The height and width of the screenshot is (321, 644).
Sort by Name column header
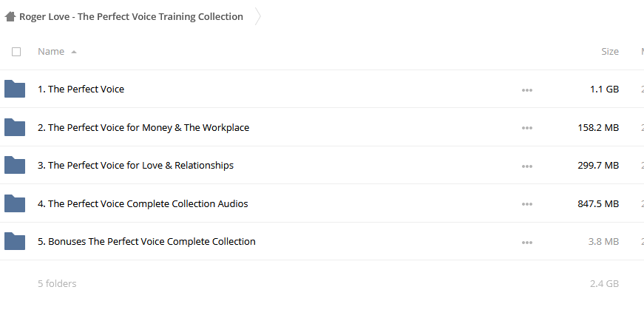(x=51, y=51)
